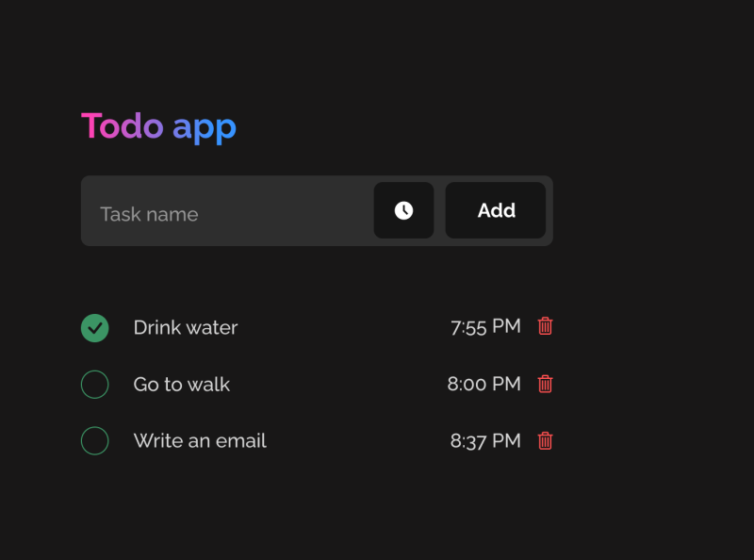
Task: Click the Go to walk task text
Action: tap(182, 385)
